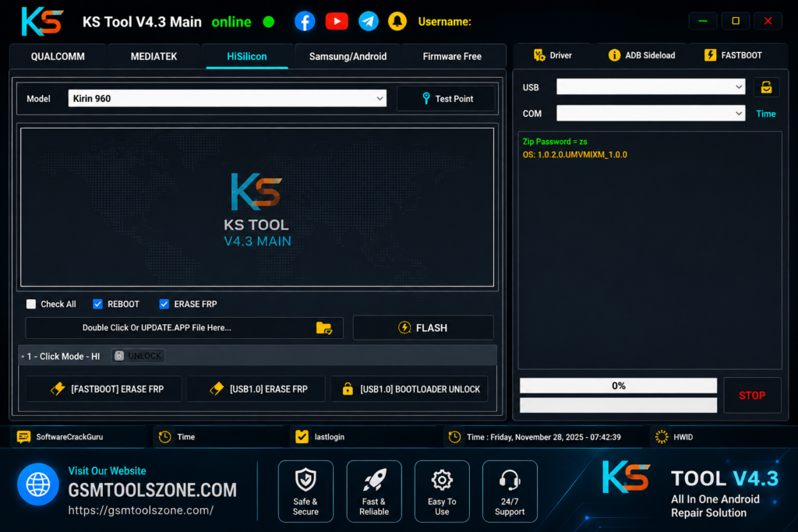Expand the USB port dropdown
This screenshot has height=532, width=798.
click(651, 87)
